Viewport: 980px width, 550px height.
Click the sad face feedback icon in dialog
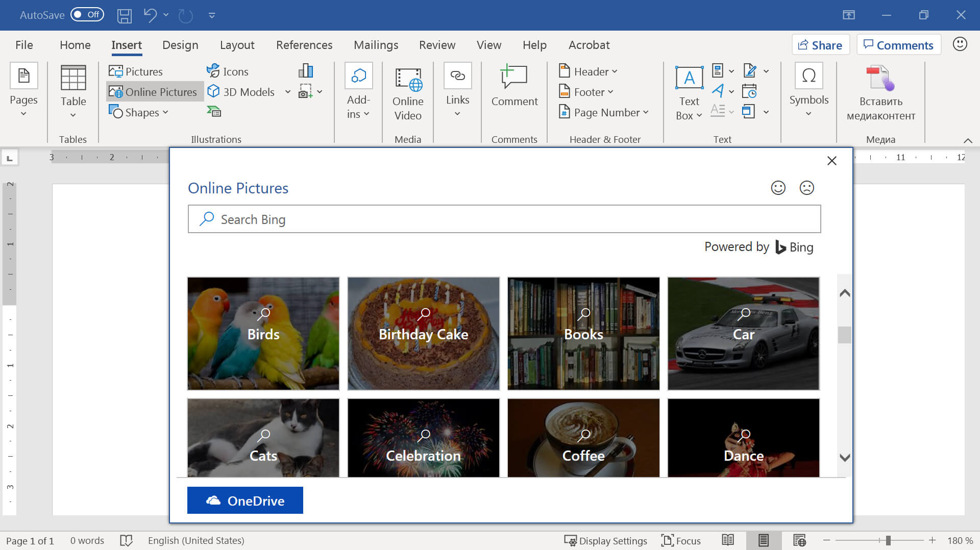point(806,188)
